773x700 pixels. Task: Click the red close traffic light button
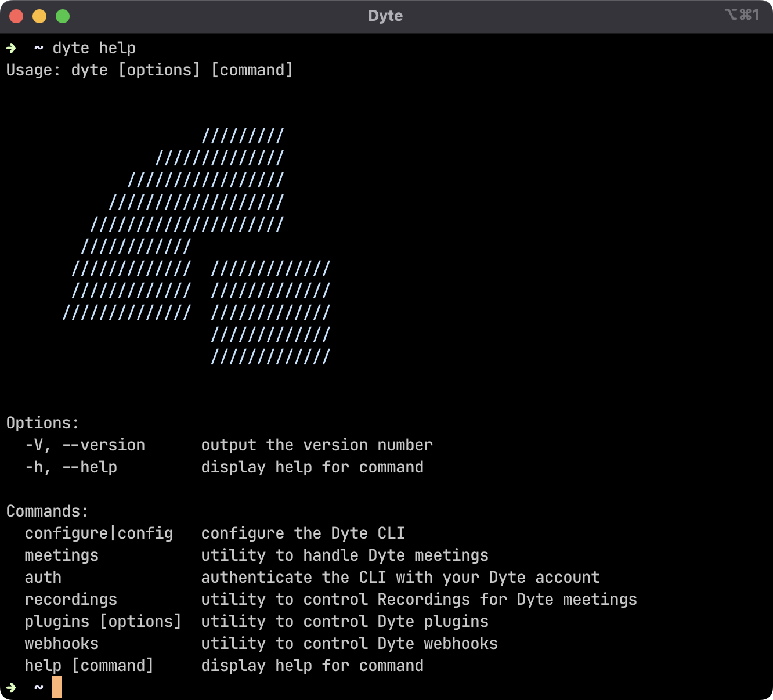point(16,16)
